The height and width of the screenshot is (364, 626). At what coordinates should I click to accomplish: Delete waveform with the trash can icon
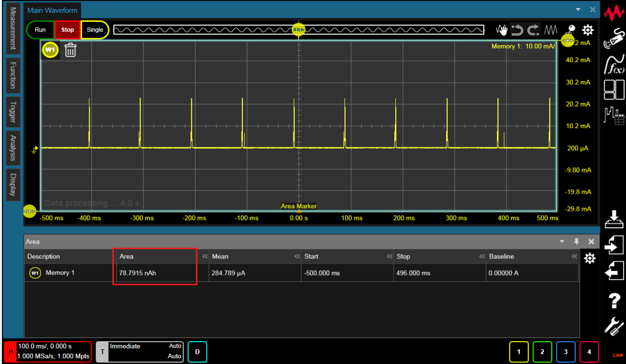(70, 50)
